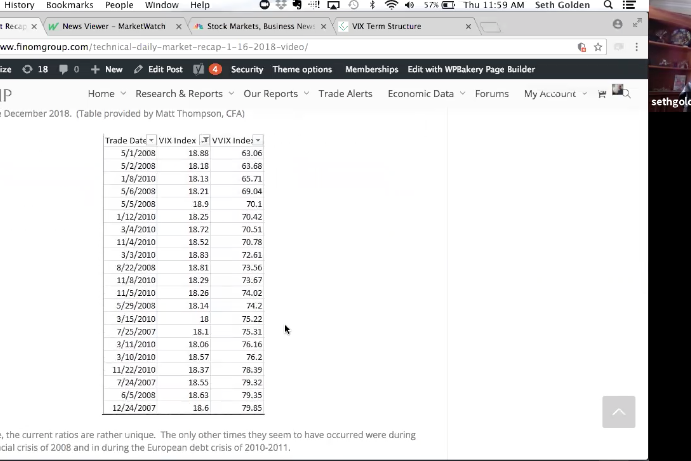This screenshot has height=461, width=691.
Task: Expand the Research & Reports menu
Action: [184, 94]
